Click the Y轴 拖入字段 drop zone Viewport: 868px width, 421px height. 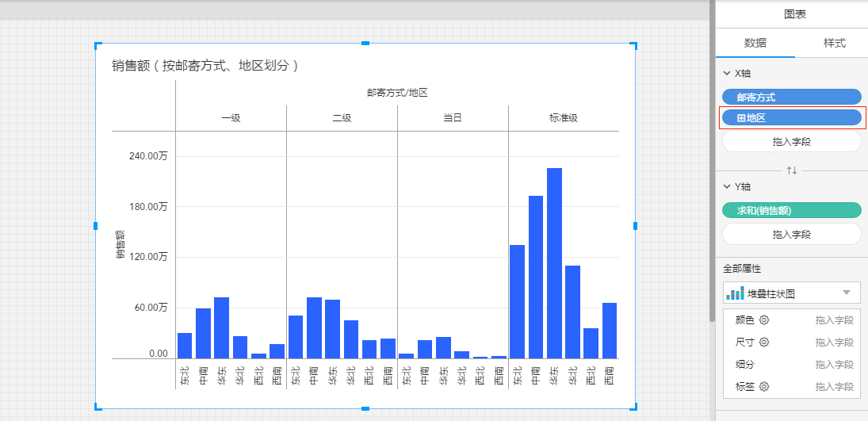coord(791,235)
